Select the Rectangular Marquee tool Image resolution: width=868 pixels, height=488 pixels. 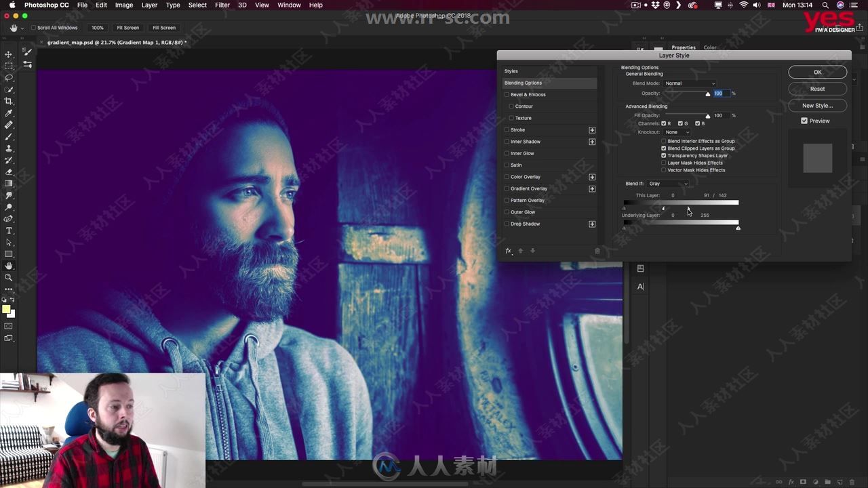[x=9, y=66]
